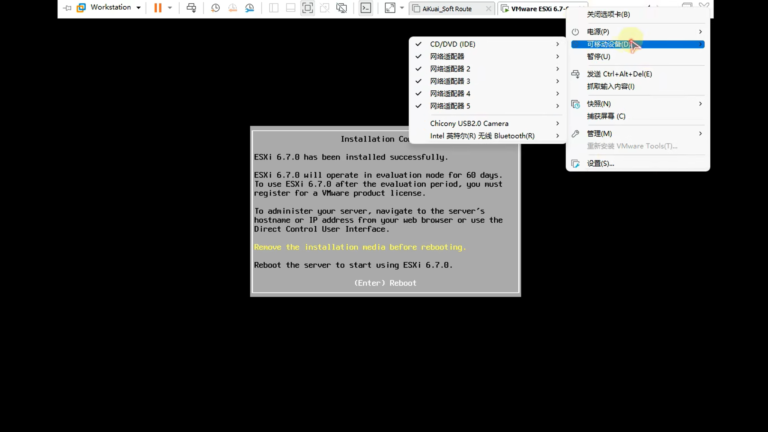Click the console view icon

[366, 8]
